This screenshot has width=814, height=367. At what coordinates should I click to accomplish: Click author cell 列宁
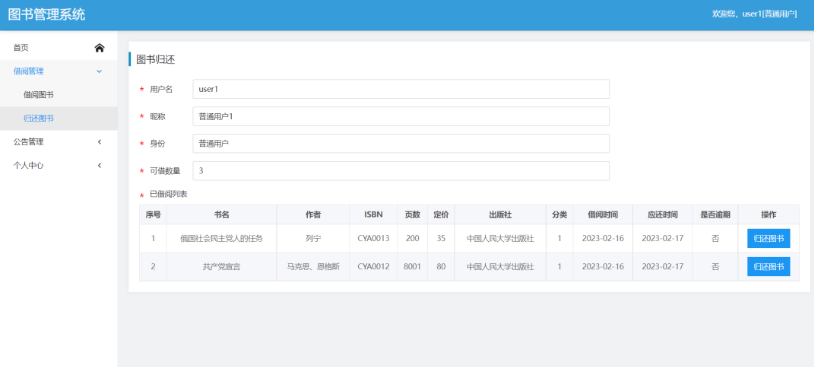click(313, 239)
